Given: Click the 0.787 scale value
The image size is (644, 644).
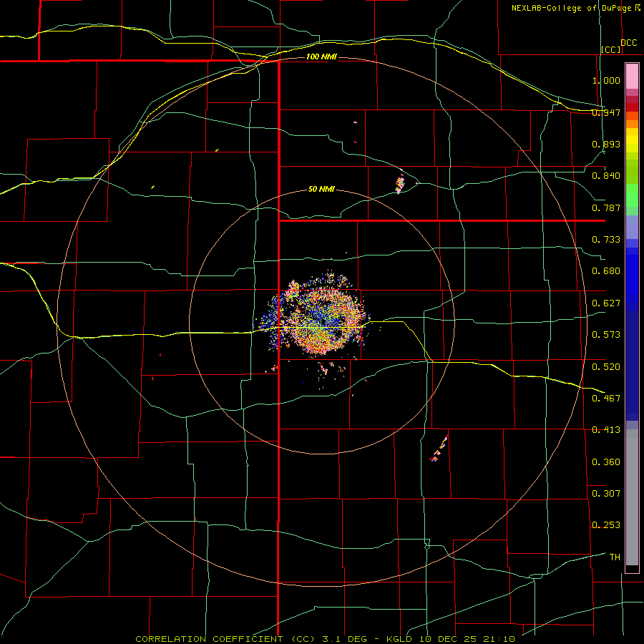Looking at the screenshot, I should 606,208.
